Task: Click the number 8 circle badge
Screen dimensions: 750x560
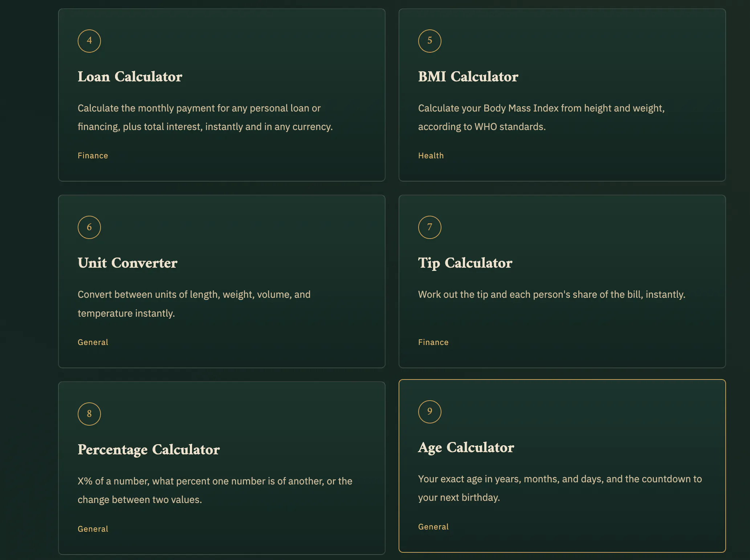Action: pyautogui.click(x=89, y=414)
